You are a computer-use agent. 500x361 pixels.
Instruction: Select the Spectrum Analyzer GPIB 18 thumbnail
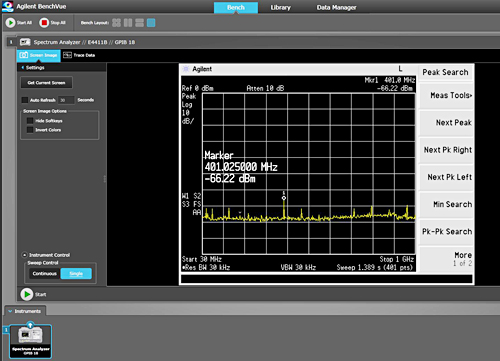point(31,341)
